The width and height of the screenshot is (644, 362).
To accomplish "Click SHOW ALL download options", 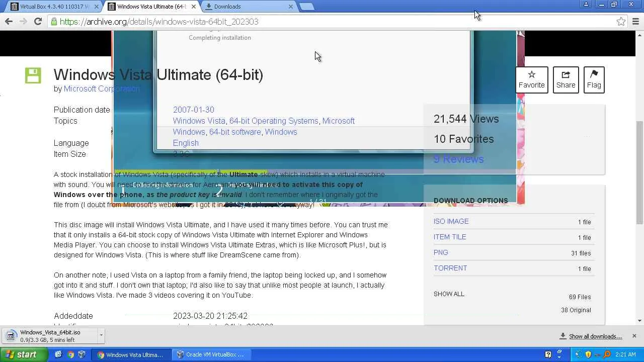I will [449, 294].
